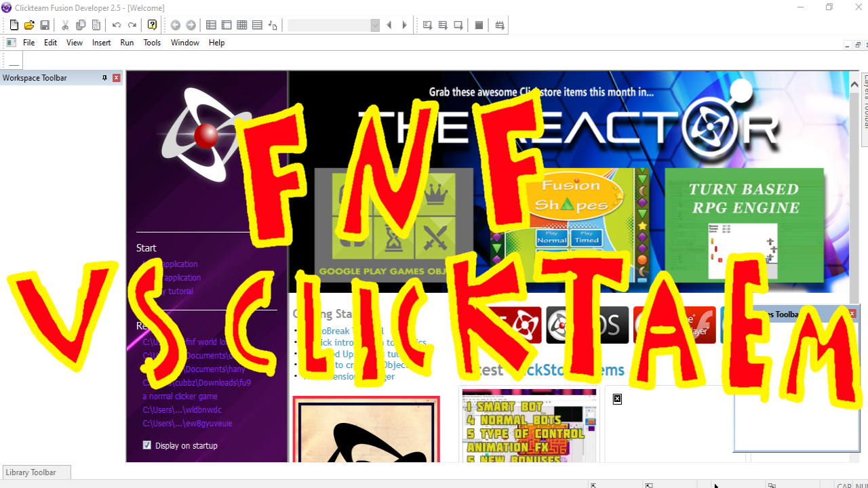The width and height of the screenshot is (868, 488).
Task: Click the frame combo box dropdown arrow
Action: coord(375,25)
